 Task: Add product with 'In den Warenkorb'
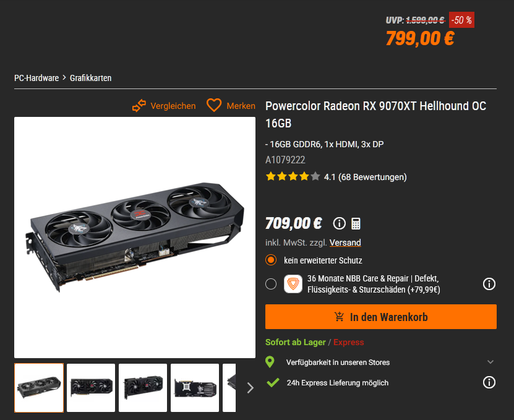381,317
